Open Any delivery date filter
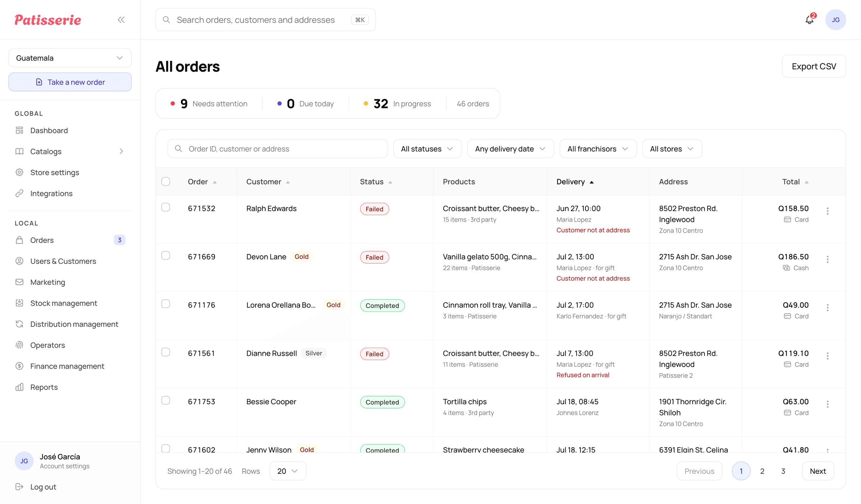Screen dimensions: 861x504 click(511, 149)
